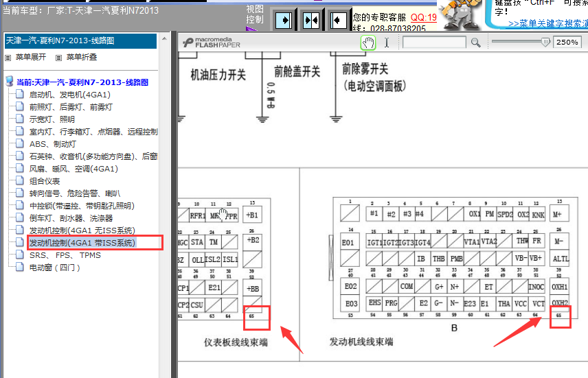Click the SPD2 connector pin cell
This screenshot has height=378, width=588.
coord(505,214)
